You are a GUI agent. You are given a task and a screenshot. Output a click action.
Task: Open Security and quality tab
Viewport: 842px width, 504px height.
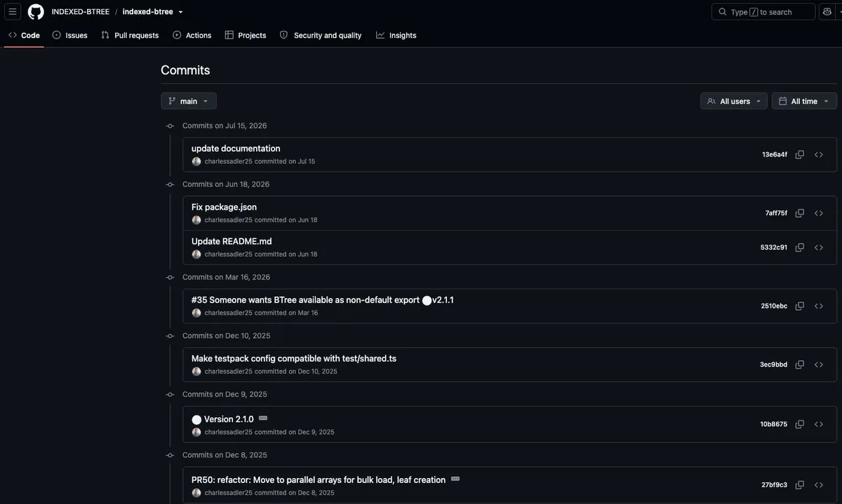coord(321,35)
